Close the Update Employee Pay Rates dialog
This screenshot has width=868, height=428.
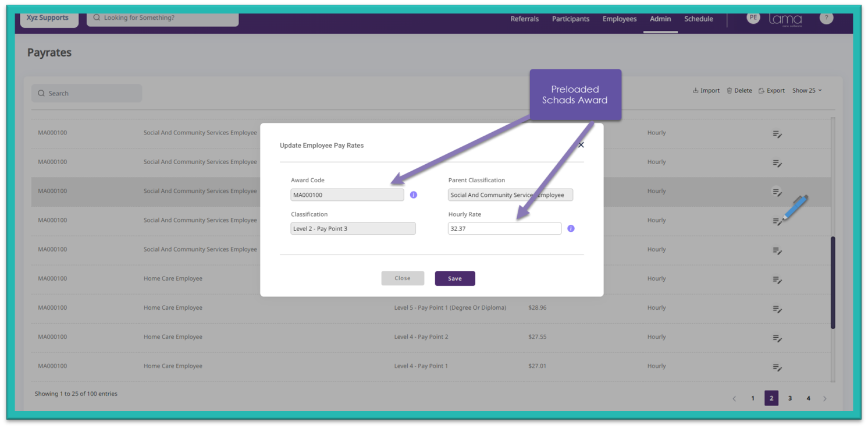click(x=581, y=145)
